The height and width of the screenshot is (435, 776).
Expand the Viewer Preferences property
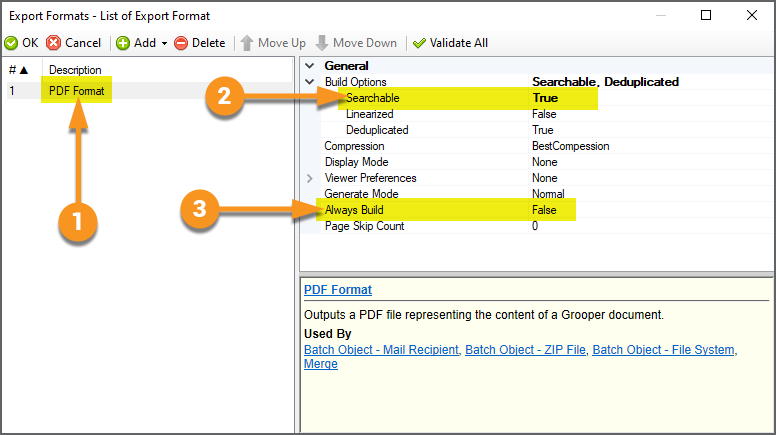[x=310, y=178]
